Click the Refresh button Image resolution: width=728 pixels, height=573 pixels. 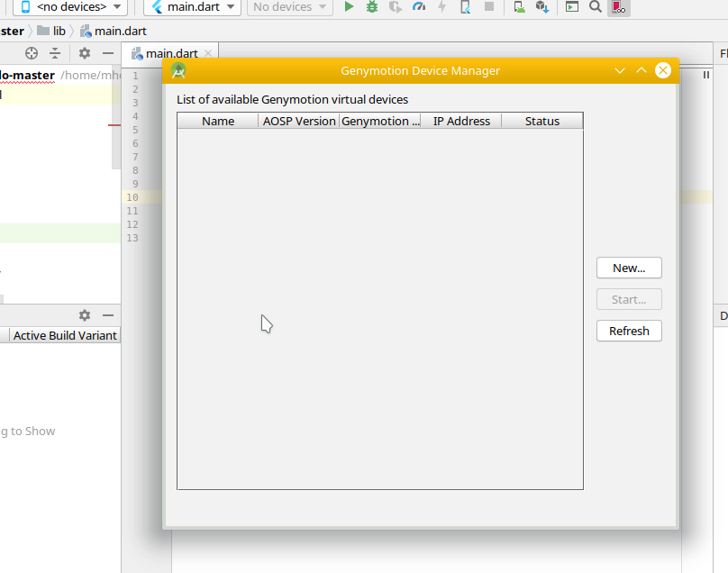point(629,331)
